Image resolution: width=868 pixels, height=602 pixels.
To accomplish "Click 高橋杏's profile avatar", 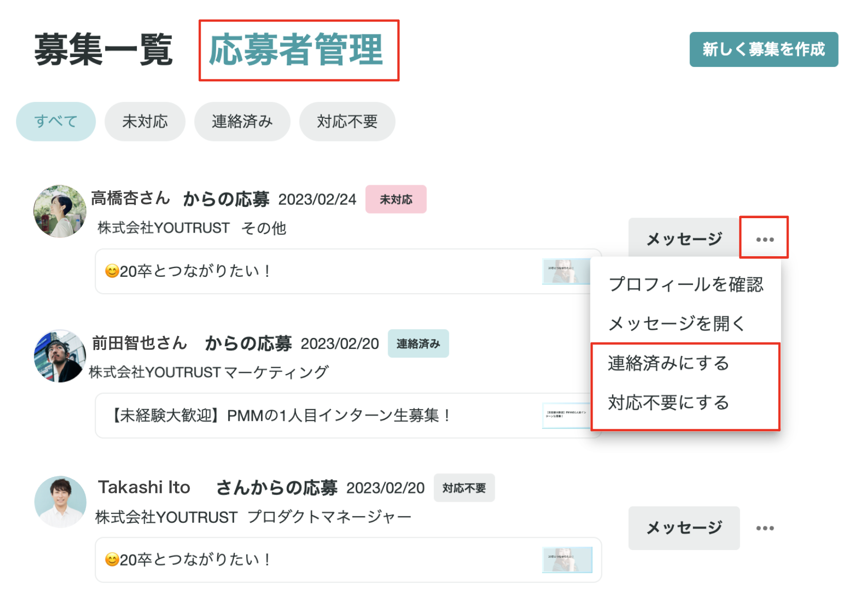I will 60,211.
